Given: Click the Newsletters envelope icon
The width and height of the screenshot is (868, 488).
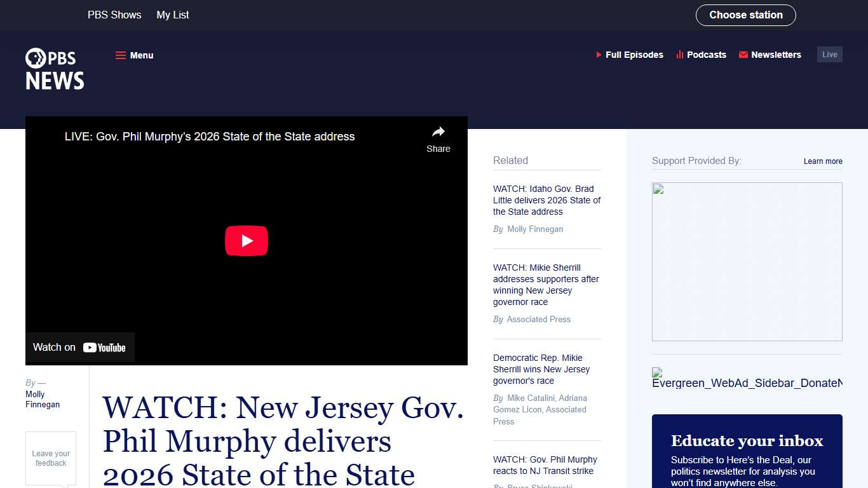Looking at the screenshot, I should [742, 55].
